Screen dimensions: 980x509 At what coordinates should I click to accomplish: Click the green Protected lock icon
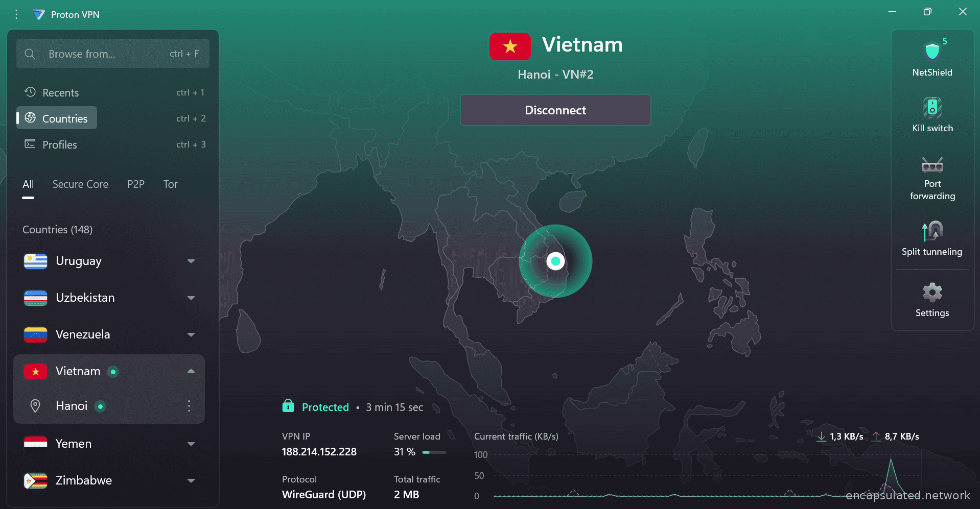pyautogui.click(x=288, y=406)
